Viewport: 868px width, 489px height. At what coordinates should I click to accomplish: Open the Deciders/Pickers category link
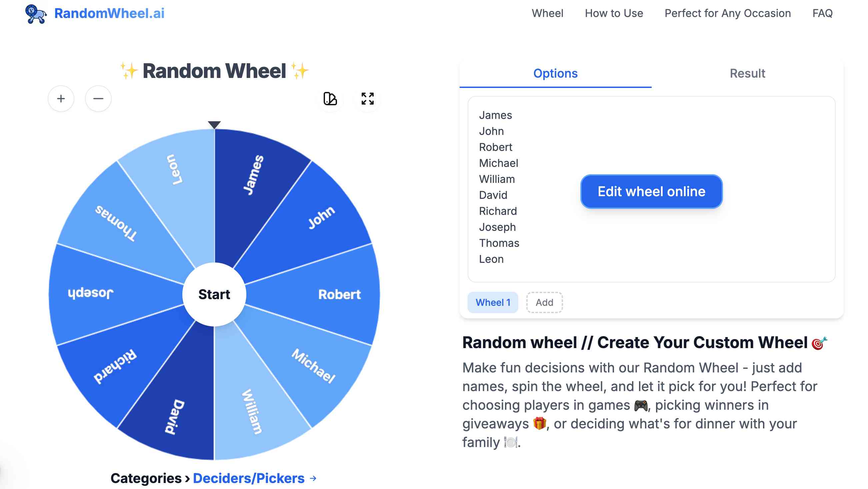(x=249, y=478)
